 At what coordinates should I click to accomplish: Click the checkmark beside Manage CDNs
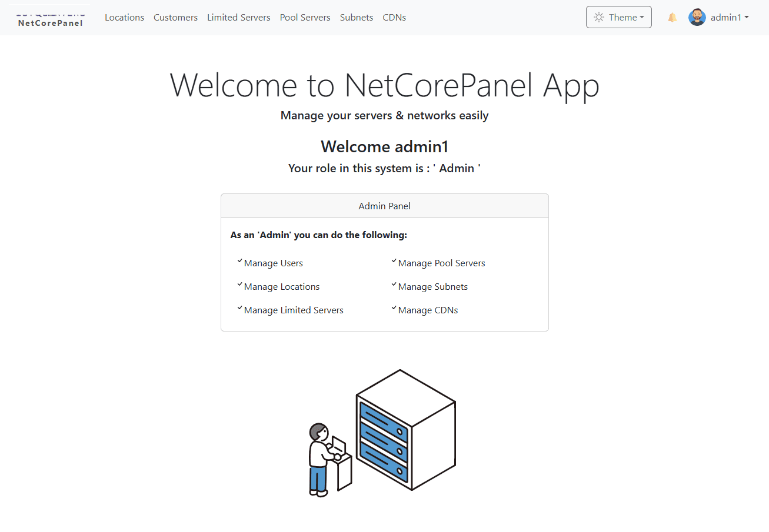(x=394, y=307)
